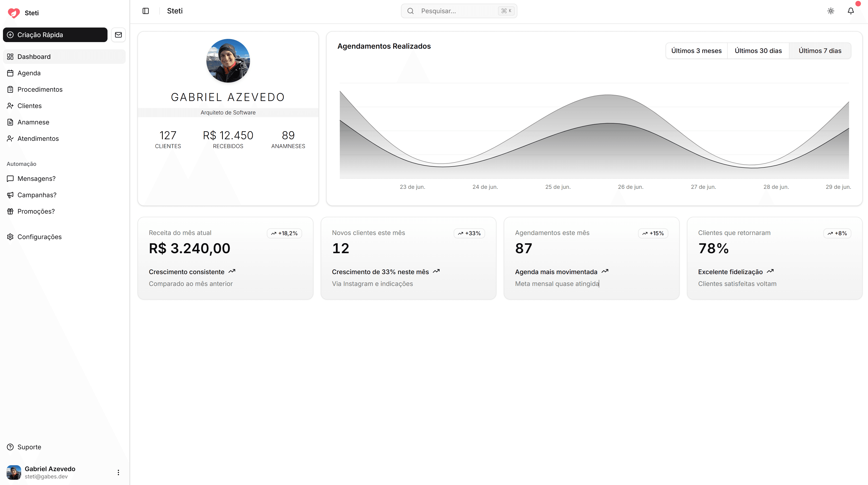Switch theme with the sun icon
This screenshot has height=485, width=868.
[830, 11]
